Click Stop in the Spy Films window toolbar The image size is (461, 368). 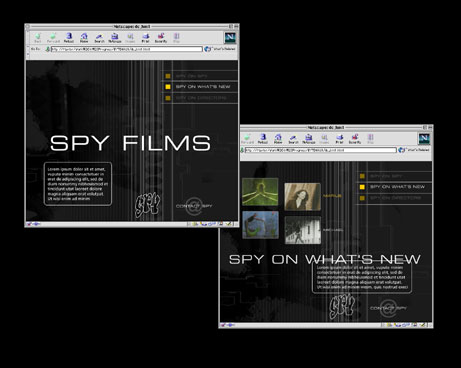coord(176,37)
